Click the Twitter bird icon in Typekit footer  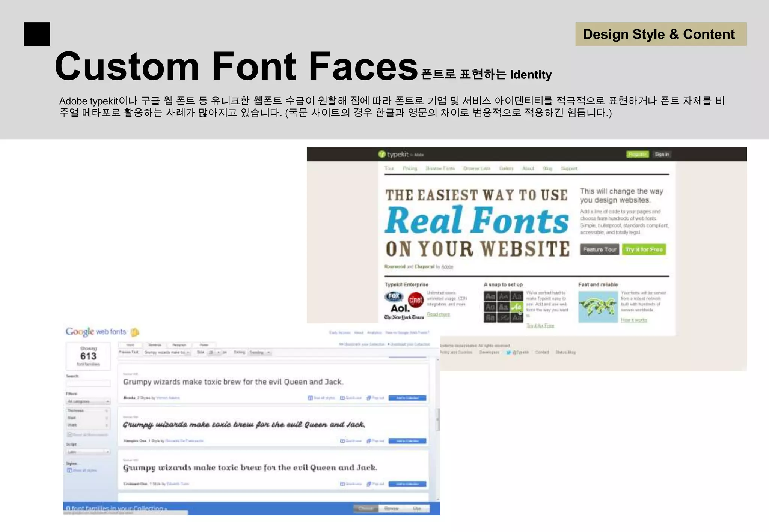coord(508,352)
